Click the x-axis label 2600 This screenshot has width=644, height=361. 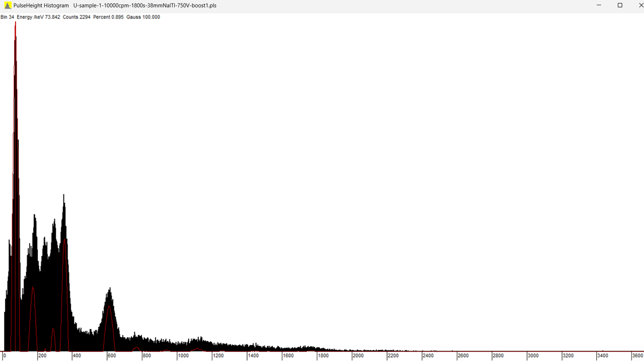click(x=463, y=356)
